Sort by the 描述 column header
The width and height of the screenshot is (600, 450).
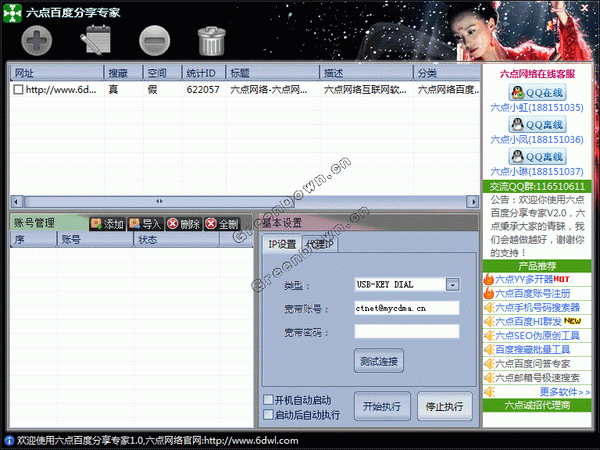[367, 73]
